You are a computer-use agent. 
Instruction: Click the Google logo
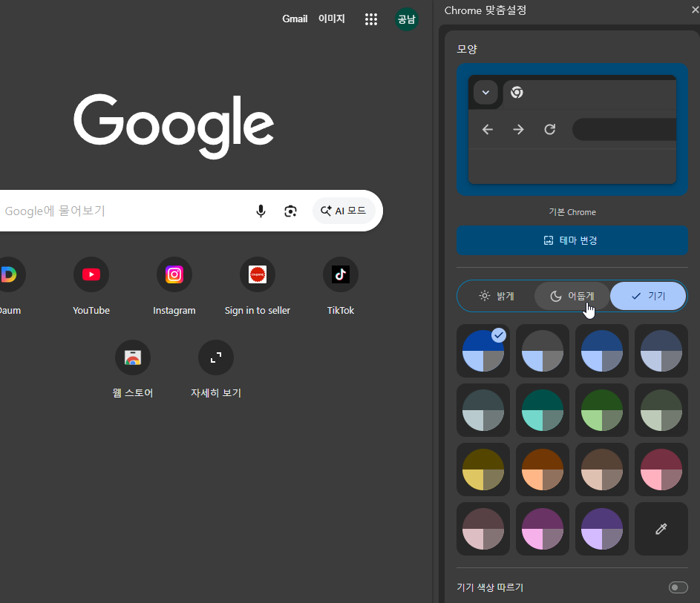(174, 126)
